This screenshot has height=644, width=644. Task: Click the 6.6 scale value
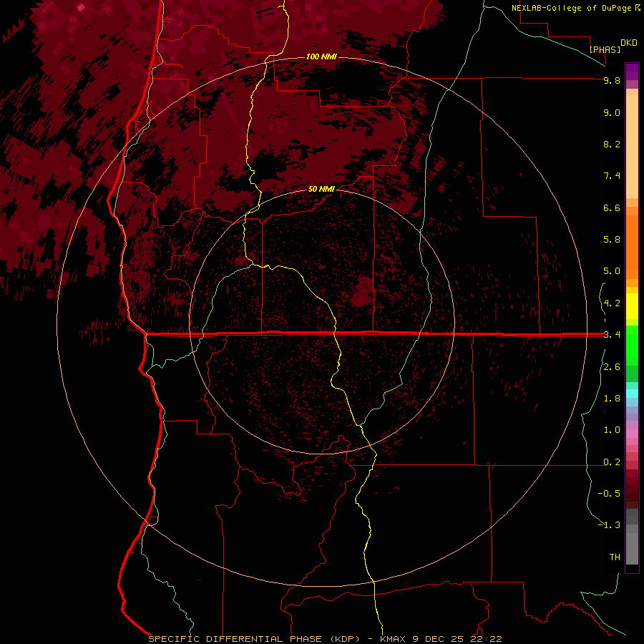pyautogui.click(x=612, y=208)
